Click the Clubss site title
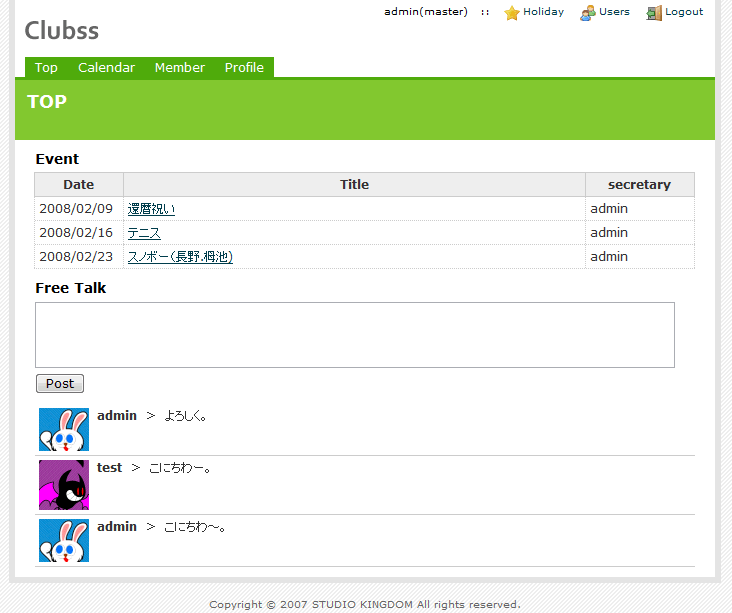The width and height of the screenshot is (732, 613). 62,31
